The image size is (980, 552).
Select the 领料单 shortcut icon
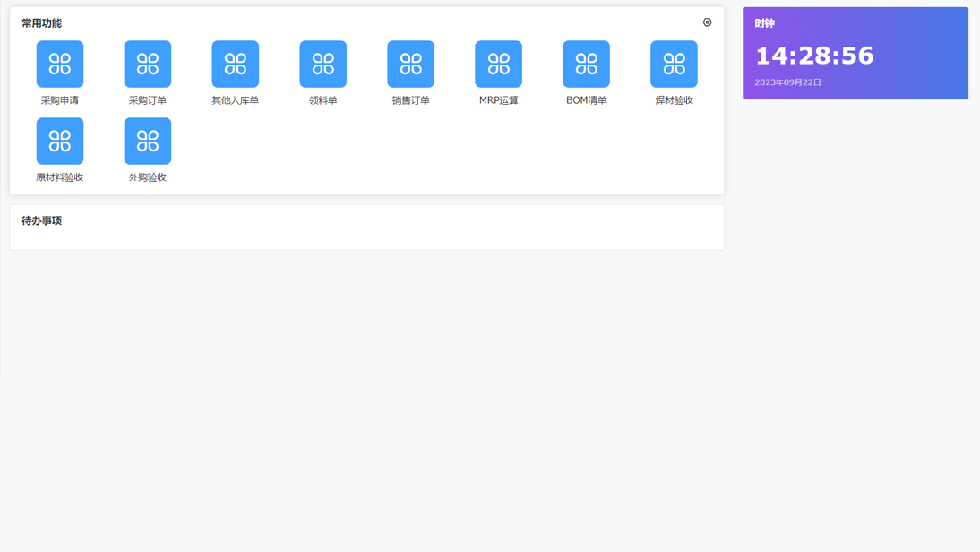coord(323,64)
